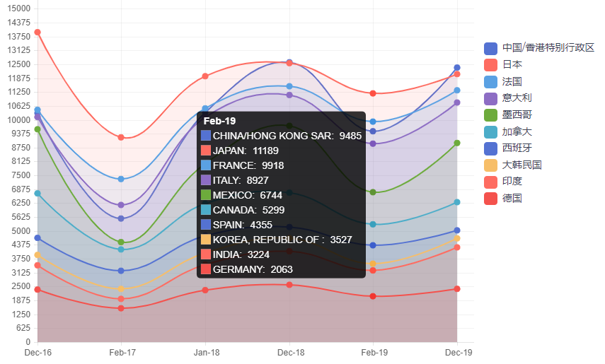The height and width of the screenshot is (364, 605).
Task: Click the Feb-19 tooltip title
Action: click(219, 121)
